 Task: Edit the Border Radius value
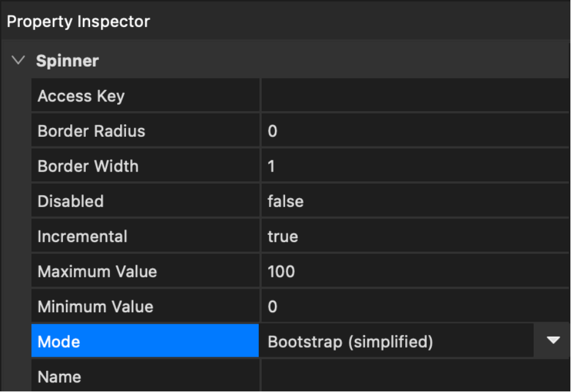414,131
